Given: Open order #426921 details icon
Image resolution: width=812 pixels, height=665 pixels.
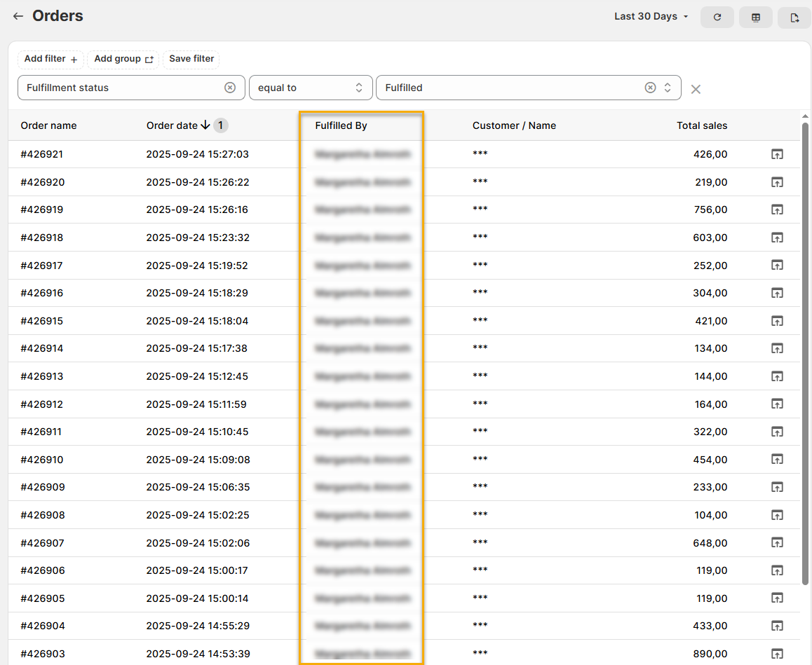Looking at the screenshot, I should 777,154.
